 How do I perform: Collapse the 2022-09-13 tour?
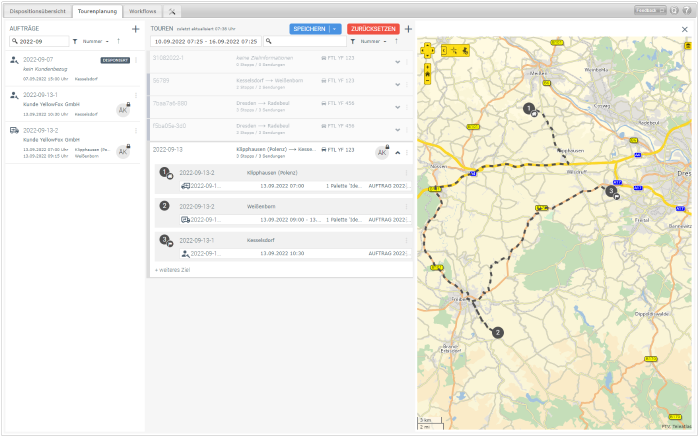[397, 152]
